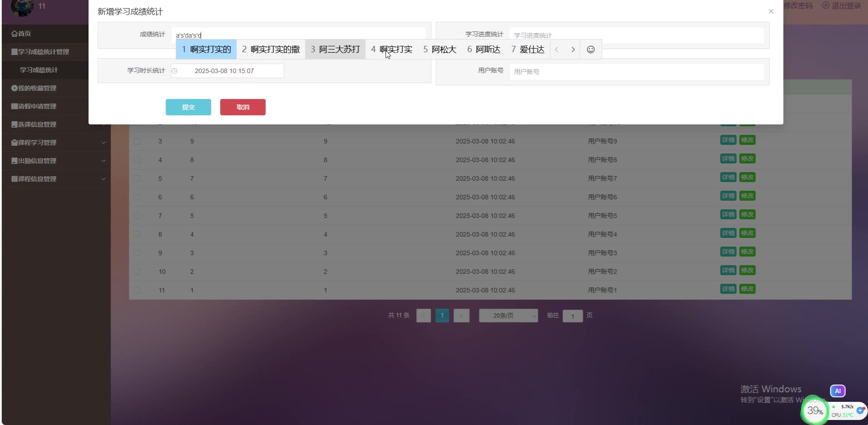868x425 pixels.
Task: Click the AI floating badge icon
Action: tap(837, 390)
